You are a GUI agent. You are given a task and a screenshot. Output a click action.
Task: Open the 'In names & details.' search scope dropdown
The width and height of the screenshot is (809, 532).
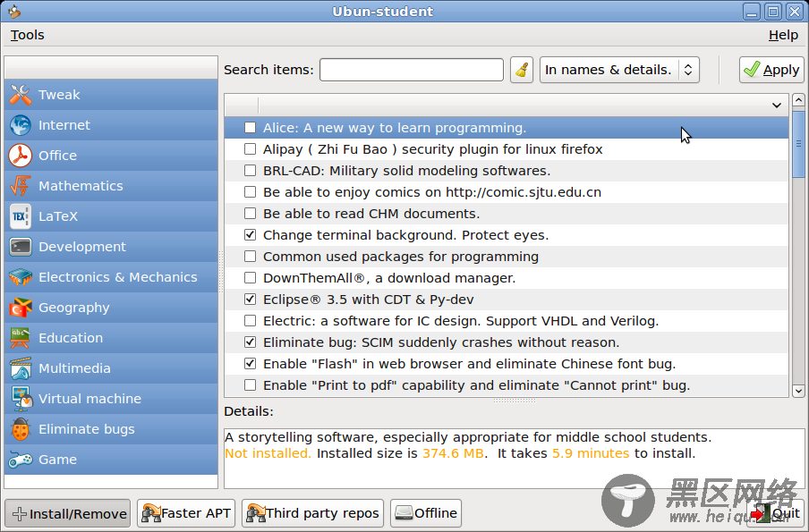[619, 70]
